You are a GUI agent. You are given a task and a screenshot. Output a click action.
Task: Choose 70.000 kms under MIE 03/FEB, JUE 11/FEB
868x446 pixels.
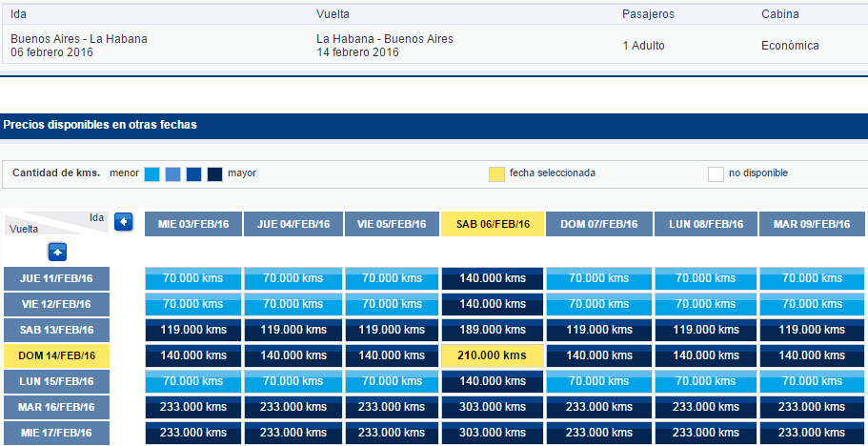coord(193,278)
